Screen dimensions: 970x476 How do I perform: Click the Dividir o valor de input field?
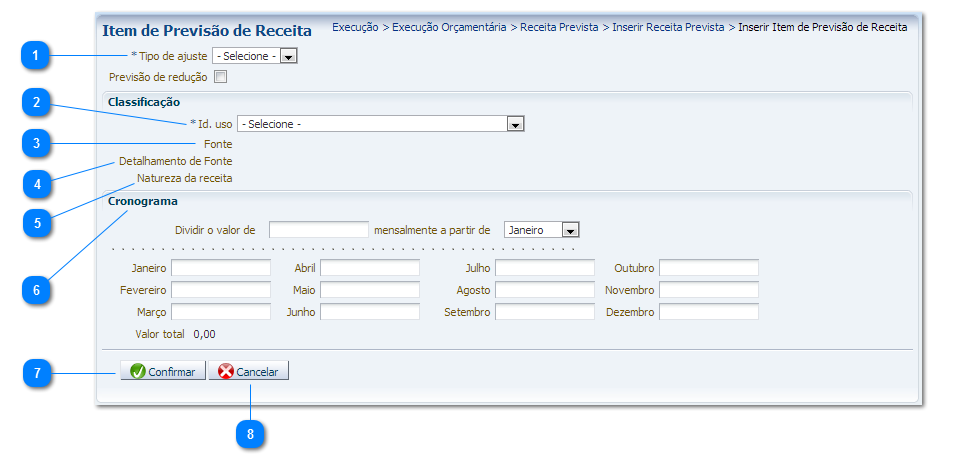pos(319,230)
